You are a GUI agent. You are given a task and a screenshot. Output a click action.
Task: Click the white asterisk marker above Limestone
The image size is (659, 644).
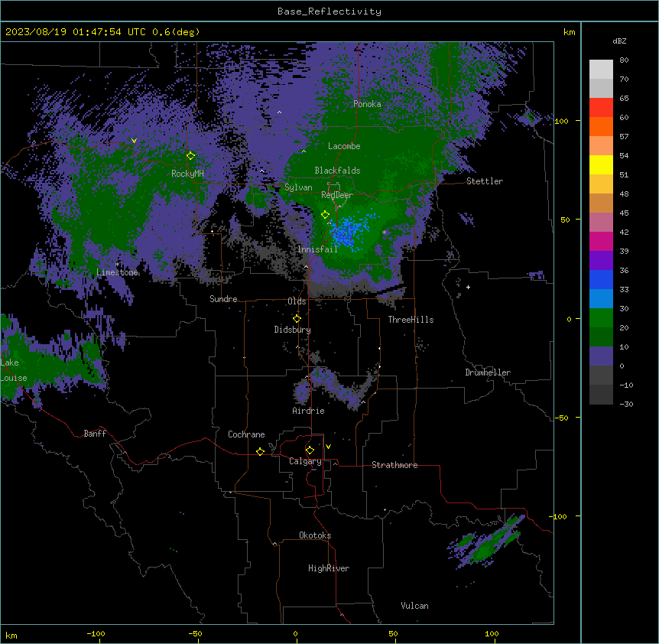(118, 265)
